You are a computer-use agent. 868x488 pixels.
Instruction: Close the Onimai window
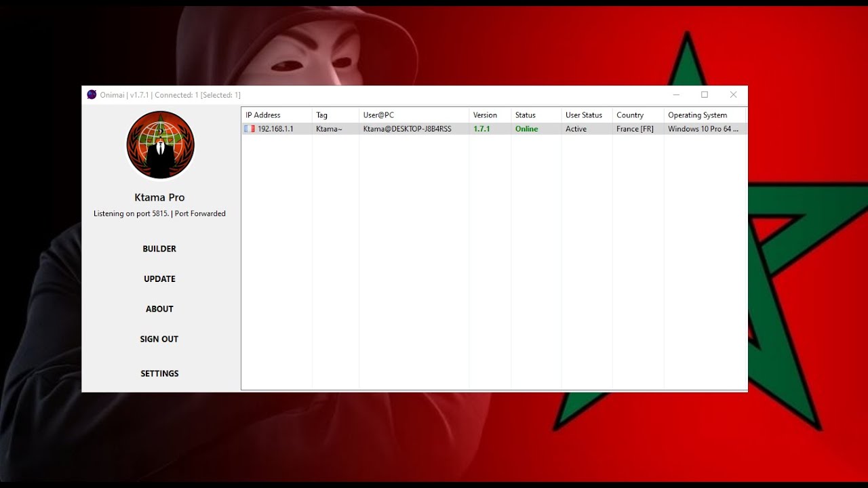tap(733, 95)
